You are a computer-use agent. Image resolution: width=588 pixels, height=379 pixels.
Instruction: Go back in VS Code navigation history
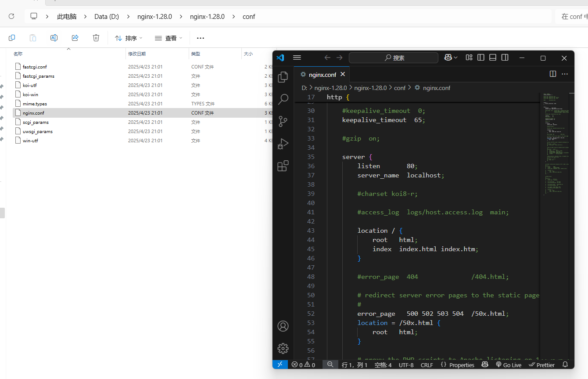327,58
